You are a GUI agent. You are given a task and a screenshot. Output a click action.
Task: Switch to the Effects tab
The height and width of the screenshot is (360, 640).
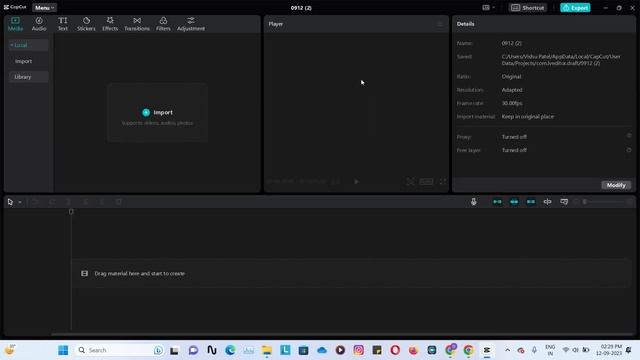(x=110, y=24)
